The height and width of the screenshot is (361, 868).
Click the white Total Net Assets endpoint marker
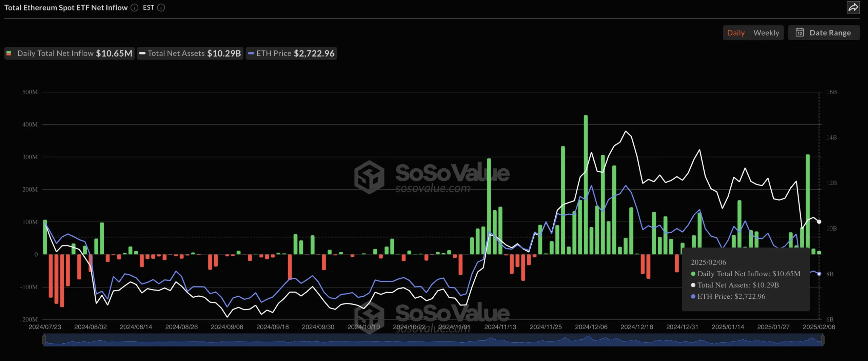point(819,221)
